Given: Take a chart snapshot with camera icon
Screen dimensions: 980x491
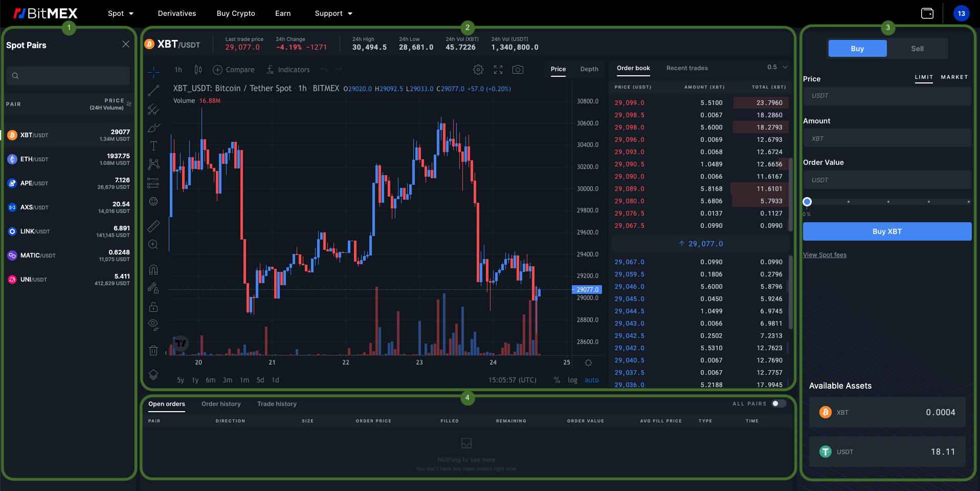Looking at the screenshot, I should [x=518, y=70].
